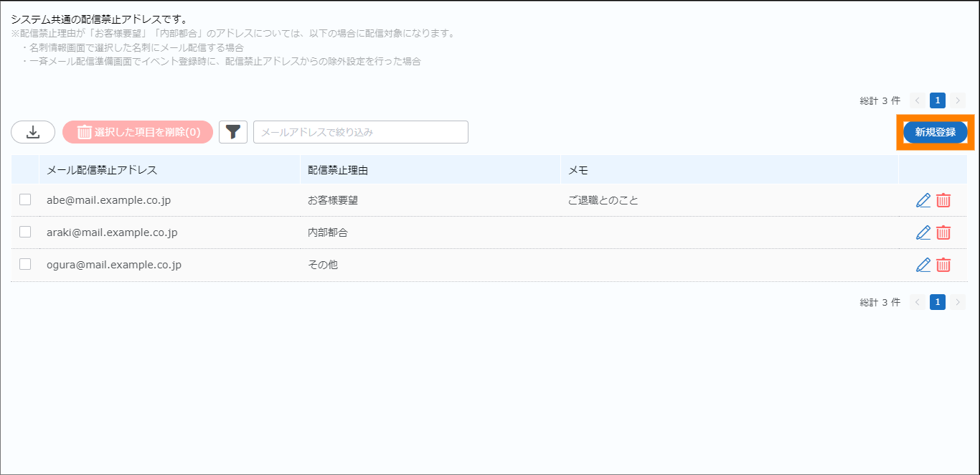This screenshot has height=475, width=980.
Task: Click the 配信禁止理由 column header
Action: click(338, 170)
